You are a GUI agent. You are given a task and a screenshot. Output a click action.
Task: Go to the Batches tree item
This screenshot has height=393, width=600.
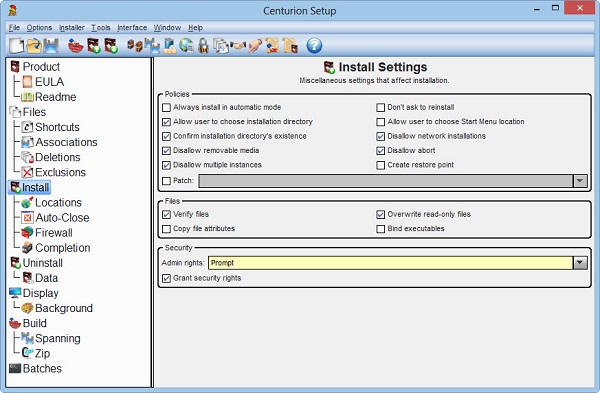(x=42, y=369)
